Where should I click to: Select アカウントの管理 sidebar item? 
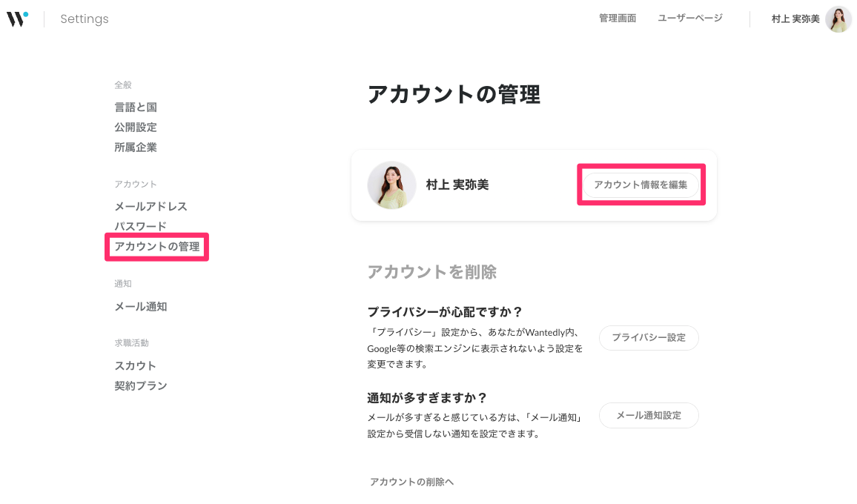coord(157,247)
